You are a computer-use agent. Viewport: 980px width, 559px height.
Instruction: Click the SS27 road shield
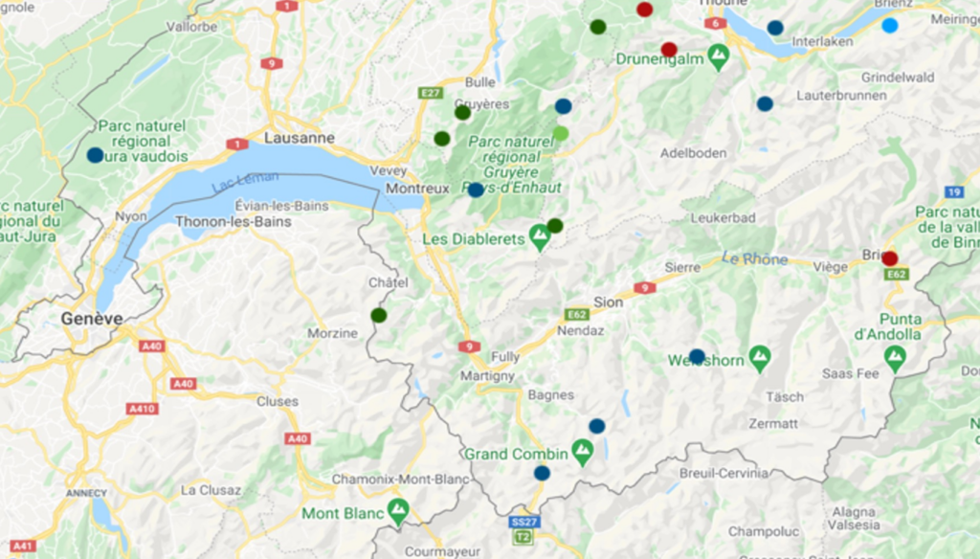(x=523, y=522)
